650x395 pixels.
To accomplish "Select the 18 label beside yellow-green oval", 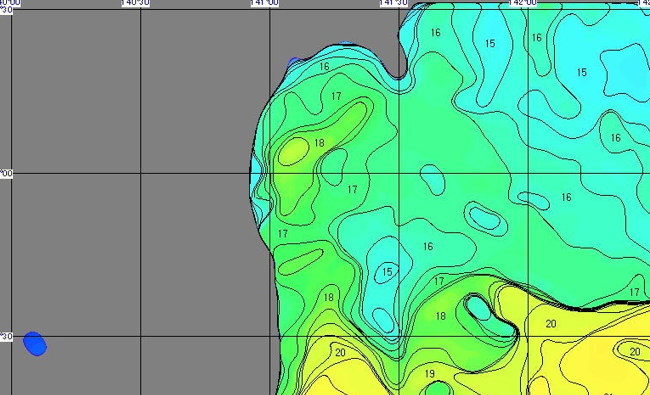I will point(319,143).
